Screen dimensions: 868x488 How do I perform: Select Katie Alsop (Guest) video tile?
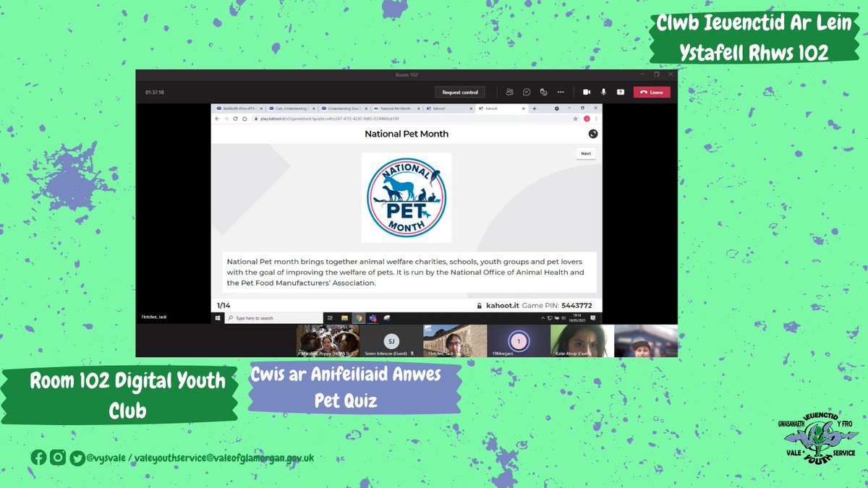(x=582, y=341)
